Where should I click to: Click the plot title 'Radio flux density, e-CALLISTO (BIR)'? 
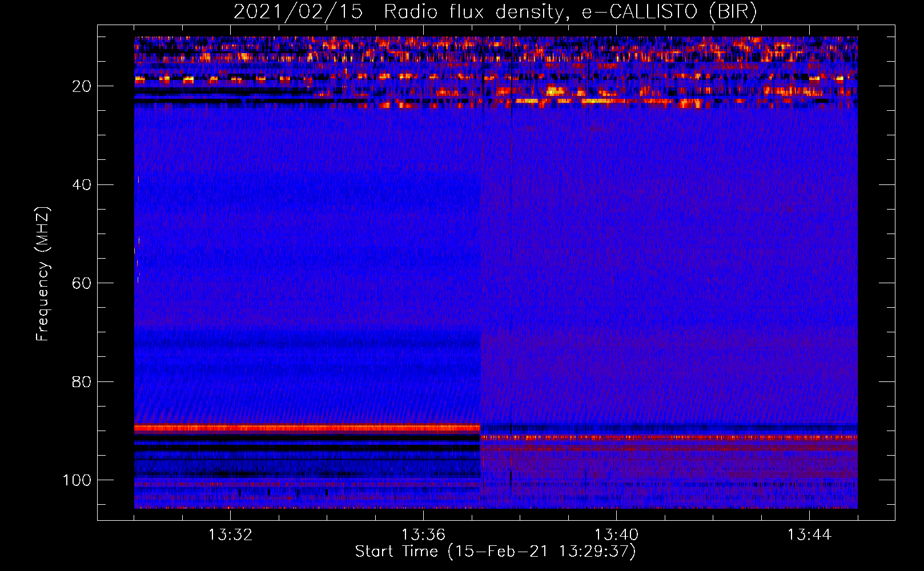click(570, 12)
